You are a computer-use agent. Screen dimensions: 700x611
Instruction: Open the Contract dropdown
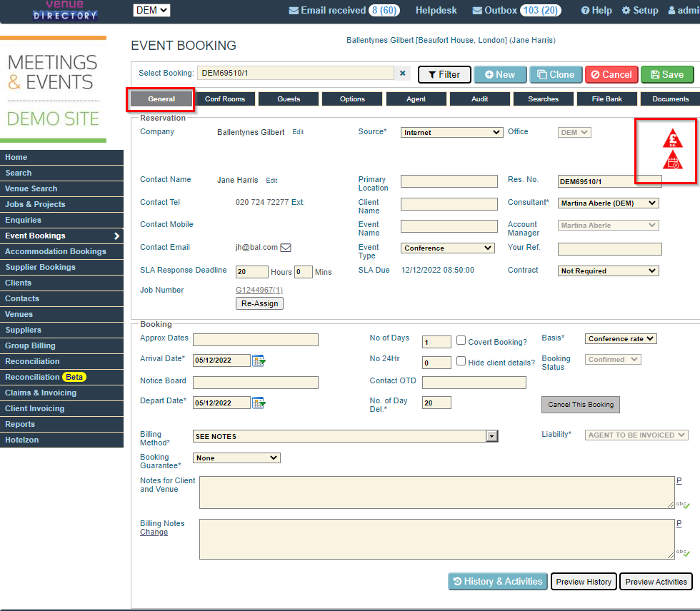pyautogui.click(x=608, y=271)
